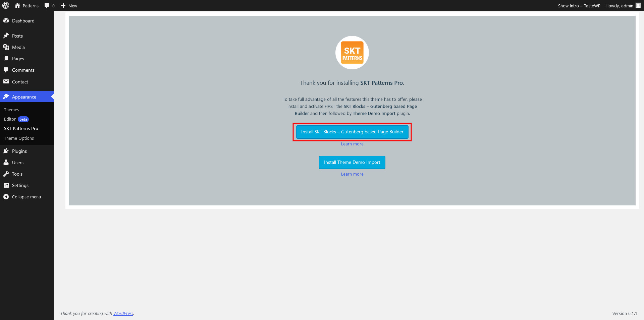The height and width of the screenshot is (320, 644).
Task: Click Install Theme Demo Import button
Action: click(x=352, y=162)
